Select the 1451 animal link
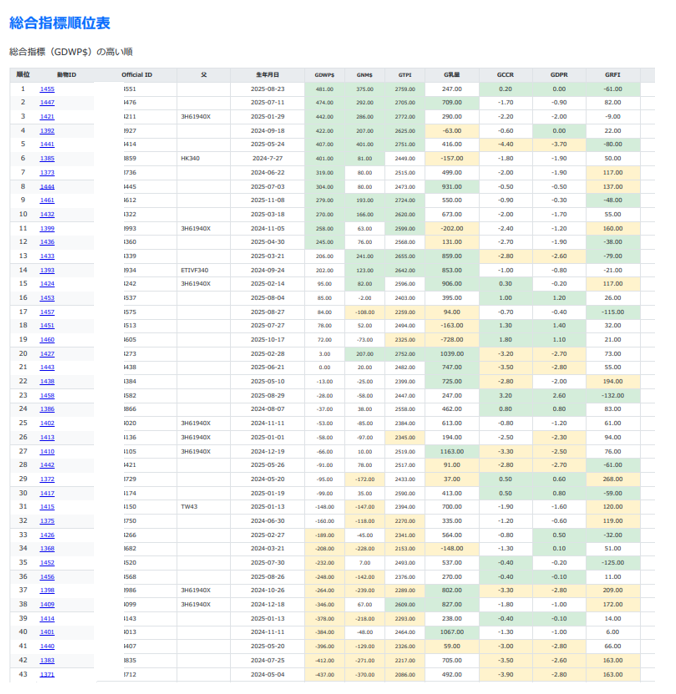Viewport: 676px width, 694px height. (47, 325)
